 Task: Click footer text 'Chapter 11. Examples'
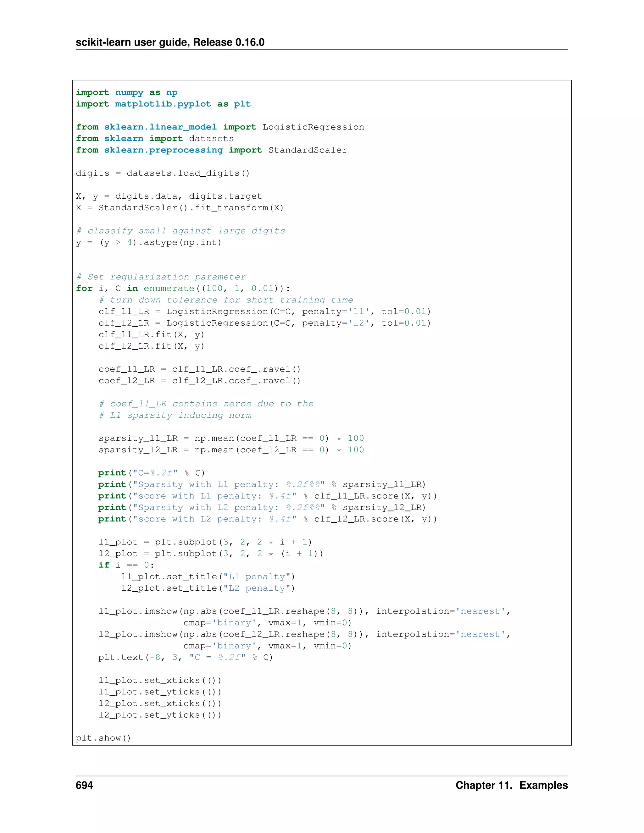512,785
